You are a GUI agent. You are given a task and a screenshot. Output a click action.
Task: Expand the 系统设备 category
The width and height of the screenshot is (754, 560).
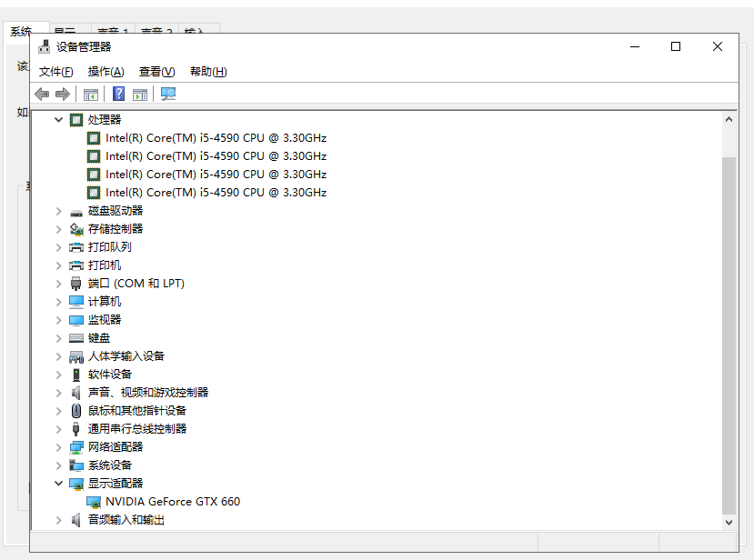[x=59, y=465]
